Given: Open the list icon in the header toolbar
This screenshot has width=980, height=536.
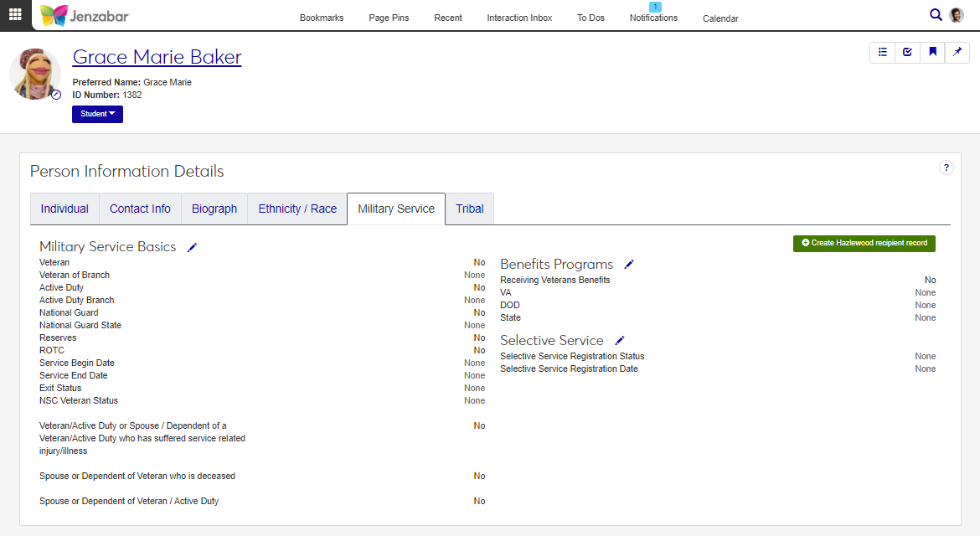Looking at the screenshot, I should pos(883,52).
